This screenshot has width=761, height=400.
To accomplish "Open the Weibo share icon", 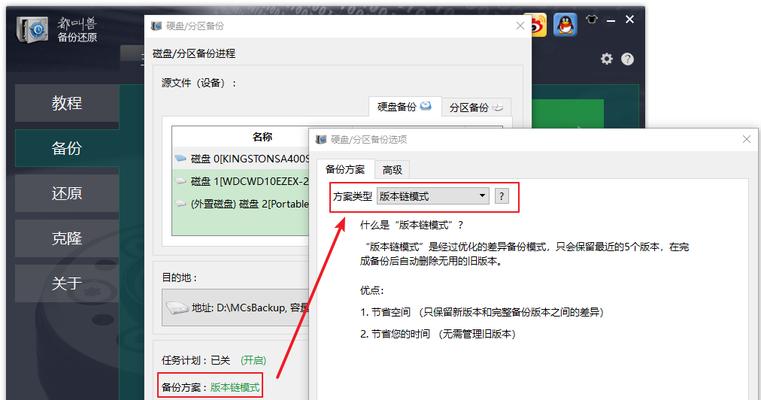I will pos(539,25).
